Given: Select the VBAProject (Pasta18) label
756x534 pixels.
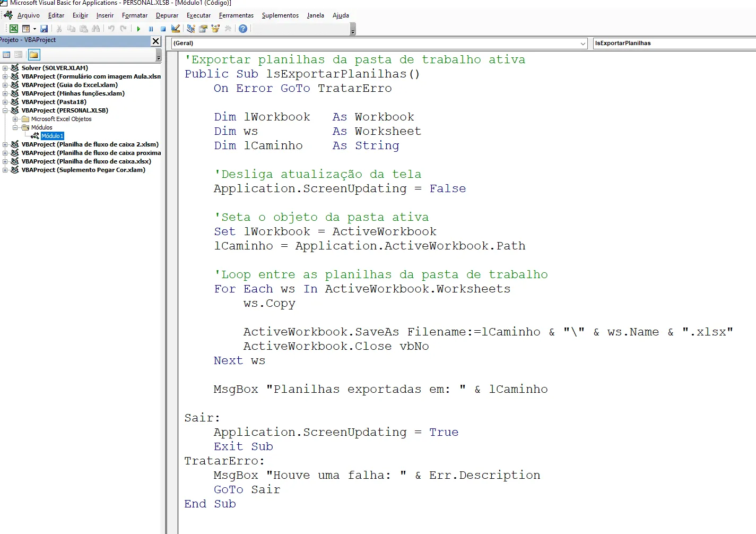Looking at the screenshot, I should [54, 102].
